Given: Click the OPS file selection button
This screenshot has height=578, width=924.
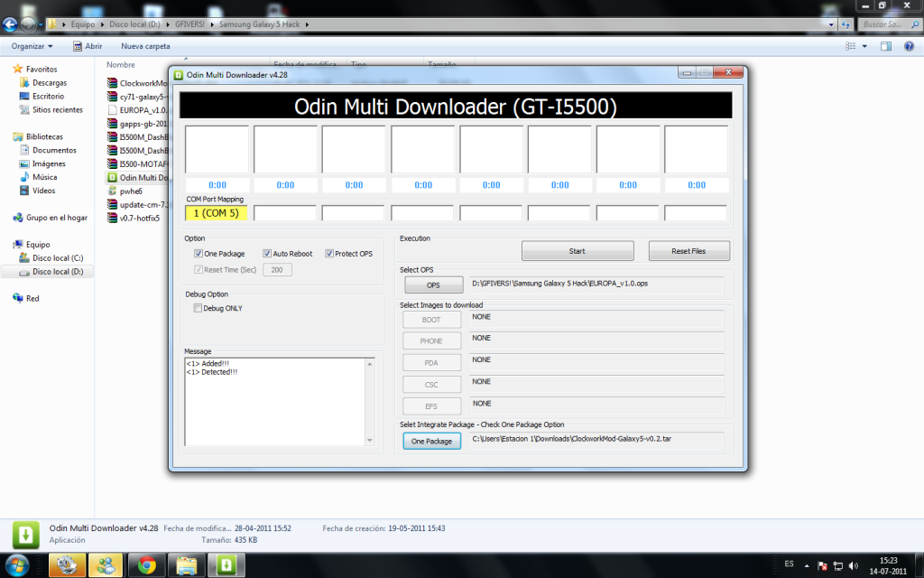Looking at the screenshot, I should coord(433,284).
